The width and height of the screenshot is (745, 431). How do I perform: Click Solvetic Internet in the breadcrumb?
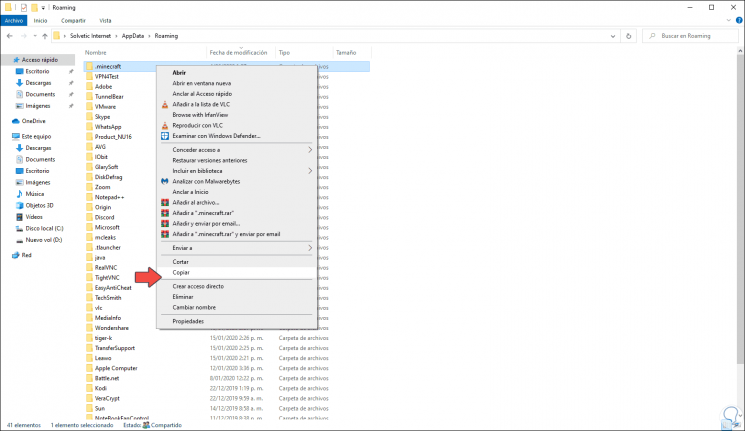(x=90, y=36)
